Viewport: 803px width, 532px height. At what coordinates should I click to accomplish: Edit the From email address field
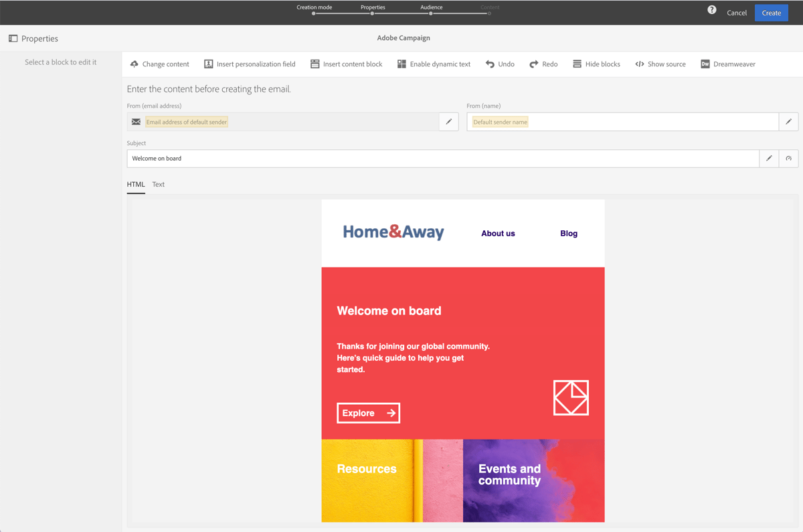click(448, 121)
